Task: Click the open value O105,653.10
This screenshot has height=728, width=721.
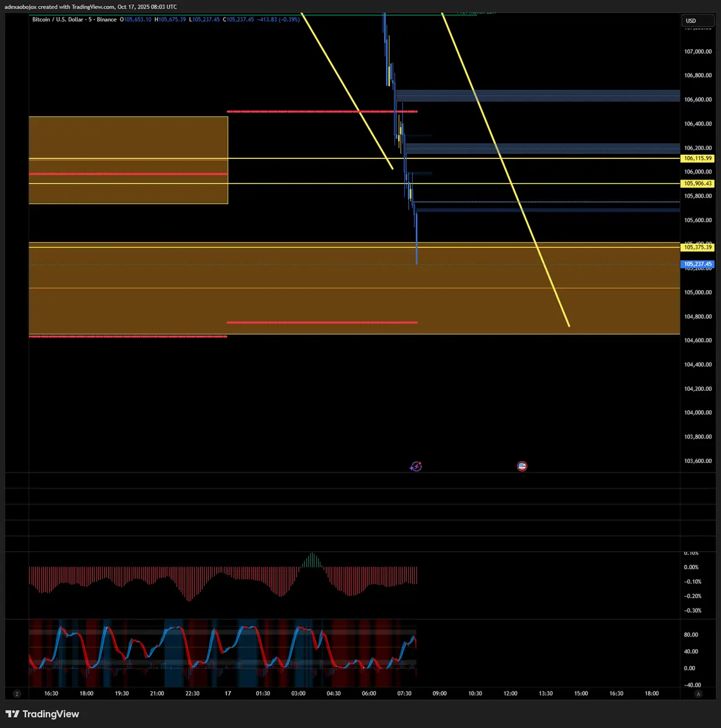Action: (136, 19)
